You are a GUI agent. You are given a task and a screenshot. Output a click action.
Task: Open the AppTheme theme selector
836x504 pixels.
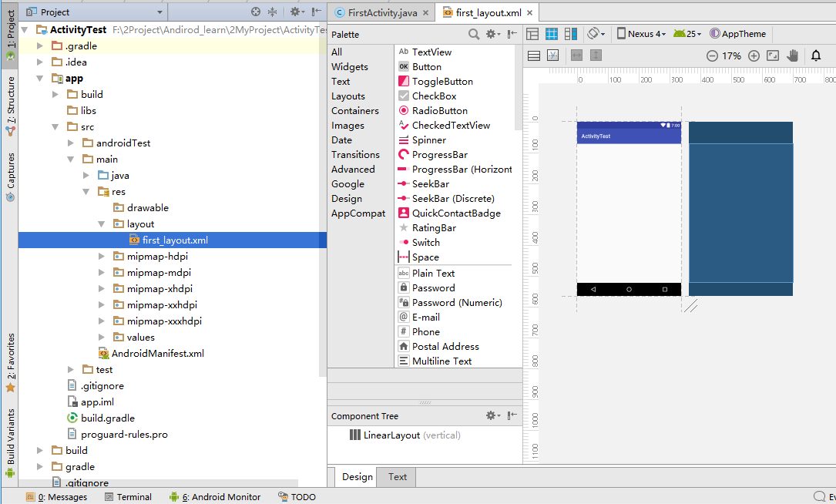point(738,34)
